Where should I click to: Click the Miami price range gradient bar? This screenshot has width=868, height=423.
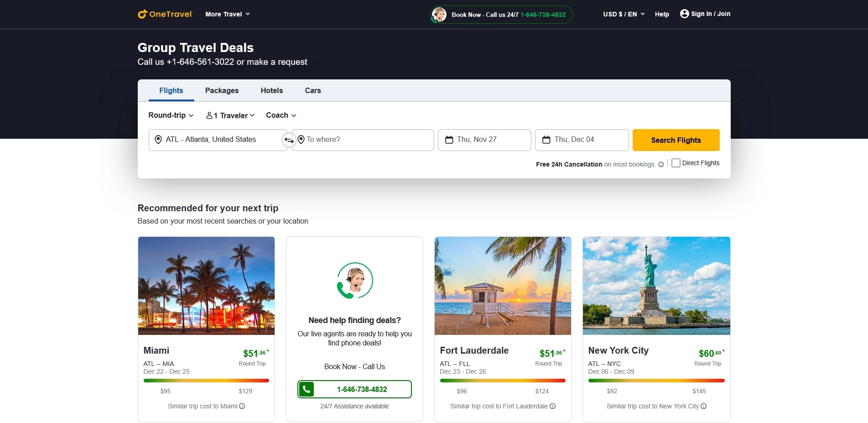[x=206, y=380]
